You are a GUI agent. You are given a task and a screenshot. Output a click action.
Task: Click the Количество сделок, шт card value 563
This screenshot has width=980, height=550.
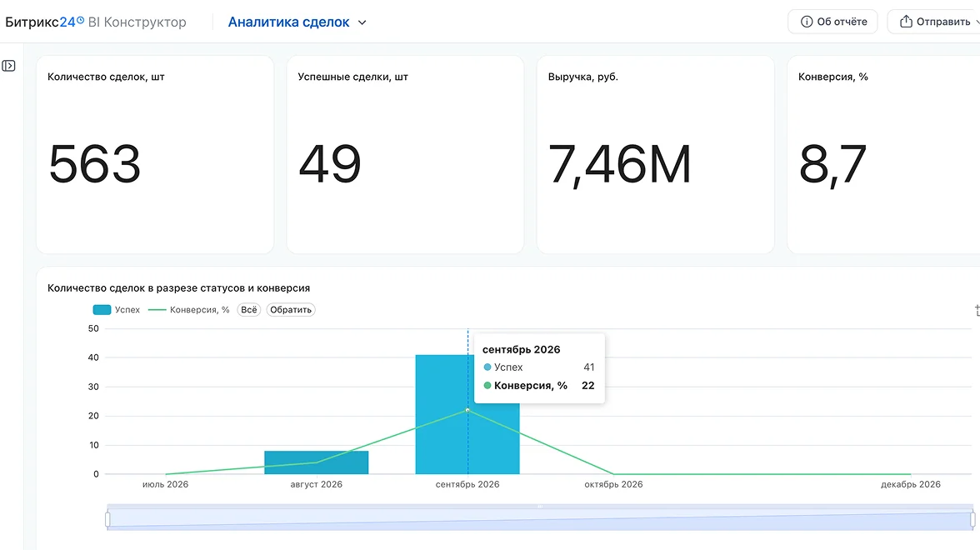click(x=95, y=164)
